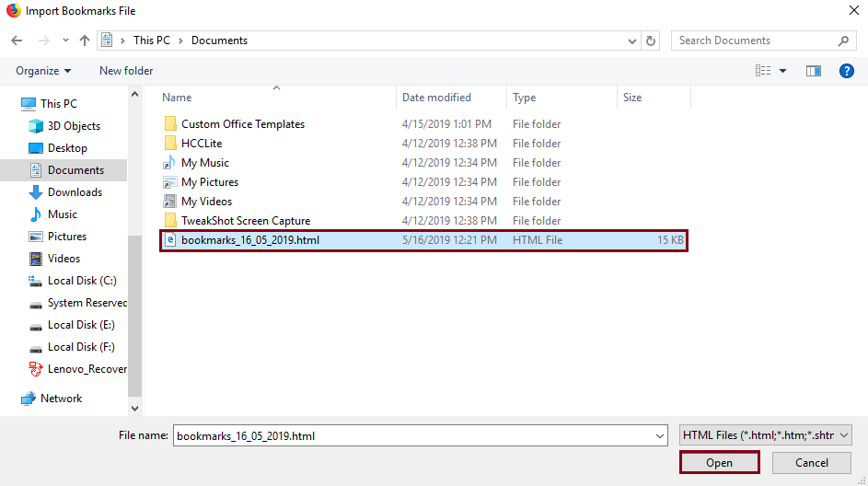Viewport: 868px width, 486px height.
Task: Open the HTML Files type filter
Action: point(765,435)
